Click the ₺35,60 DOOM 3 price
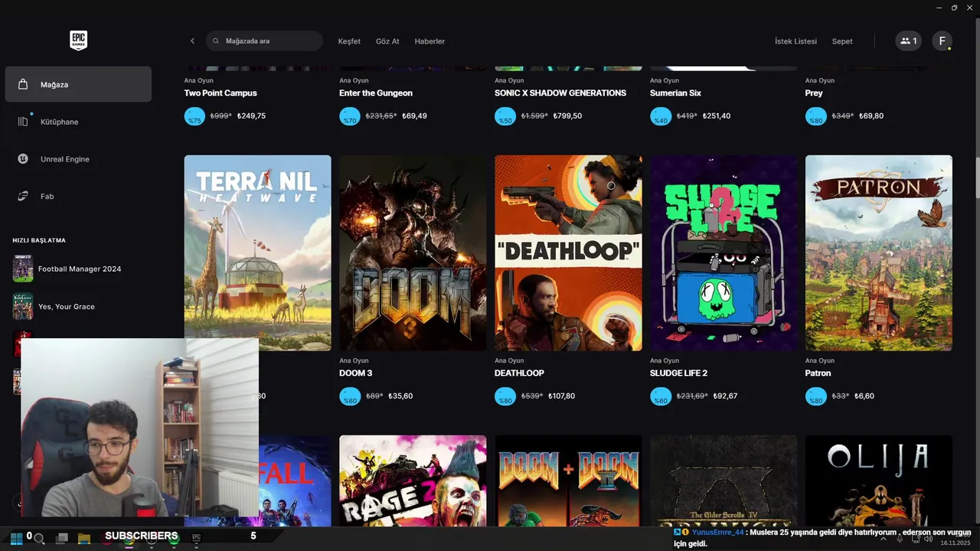This screenshot has height=551, width=980. pyautogui.click(x=400, y=396)
